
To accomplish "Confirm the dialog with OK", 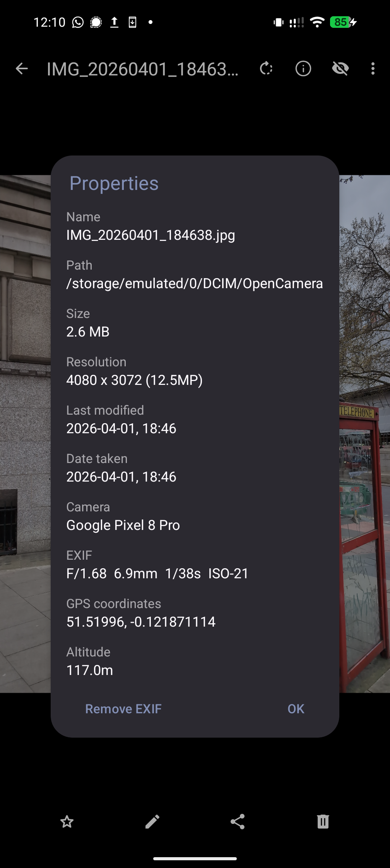I will [x=296, y=709].
